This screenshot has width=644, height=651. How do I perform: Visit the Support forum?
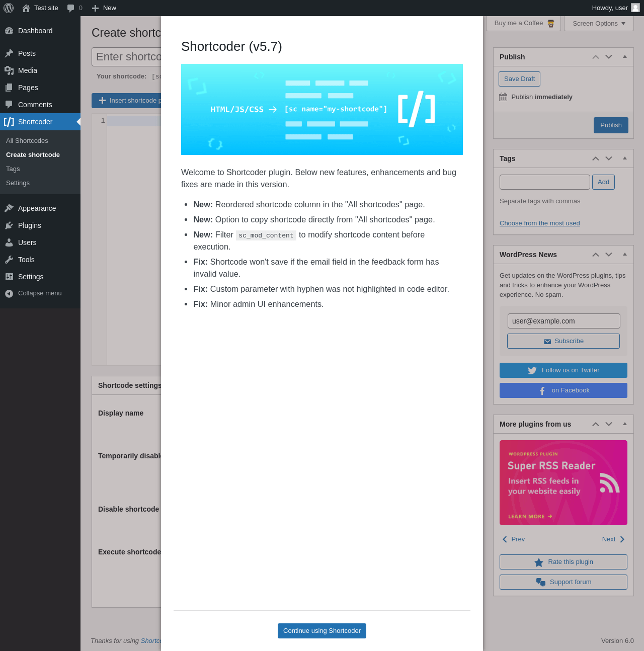[563, 582]
